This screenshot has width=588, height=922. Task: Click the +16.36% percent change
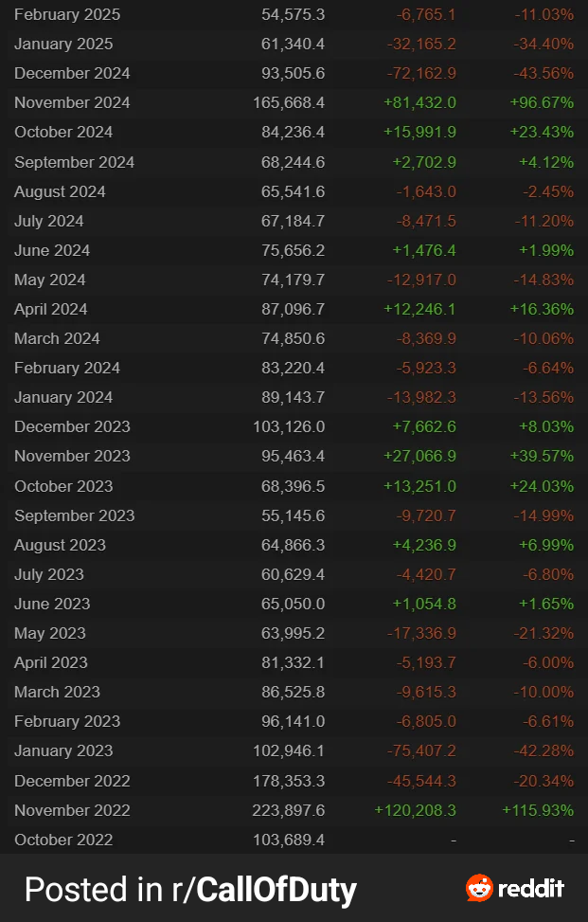[x=543, y=309]
